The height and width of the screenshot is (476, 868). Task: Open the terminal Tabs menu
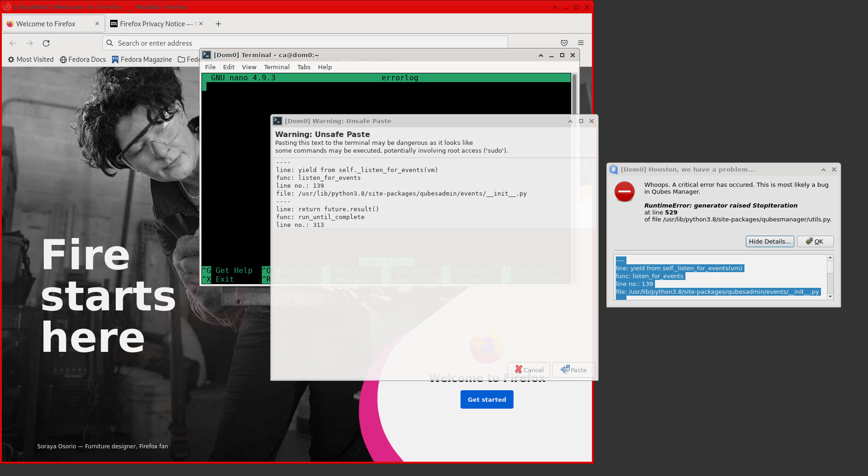pos(303,67)
